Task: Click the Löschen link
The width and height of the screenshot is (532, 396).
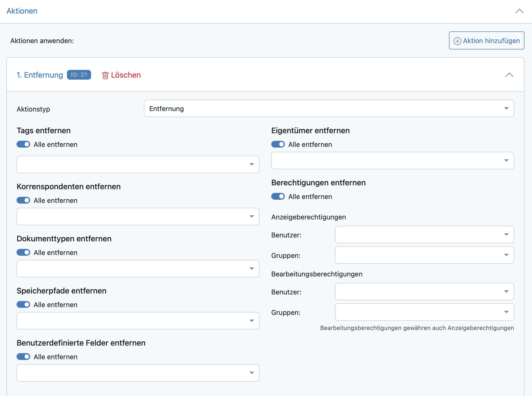Action: (x=126, y=75)
